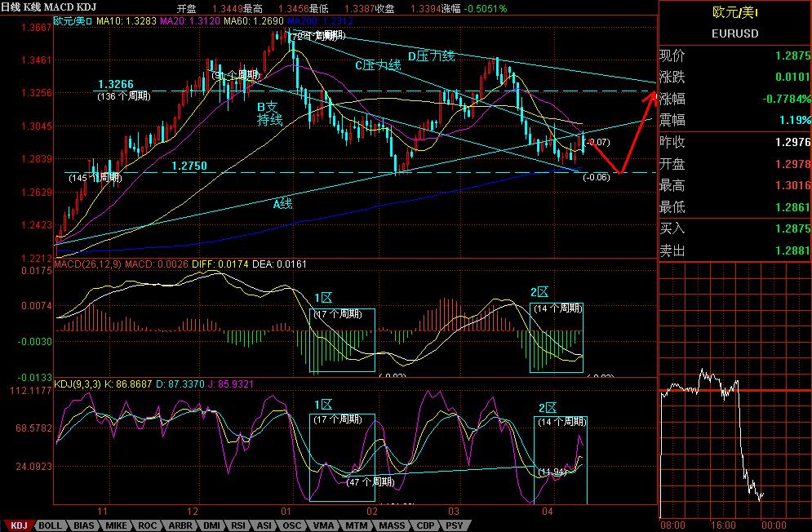Click the 1.3266 price level label
This screenshot has width=812, height=532.
point(116,84)
